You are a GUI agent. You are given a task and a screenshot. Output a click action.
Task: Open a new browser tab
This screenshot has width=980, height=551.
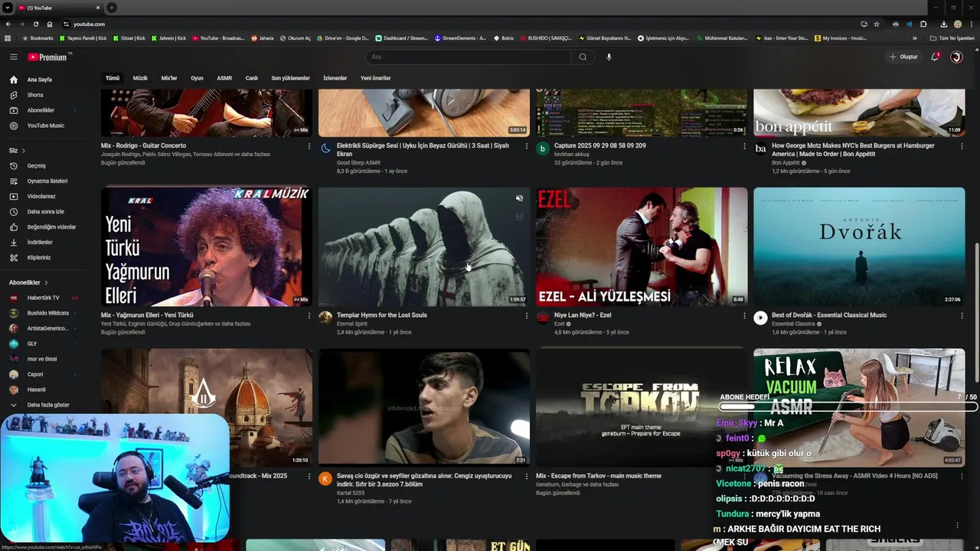point(112,8)
